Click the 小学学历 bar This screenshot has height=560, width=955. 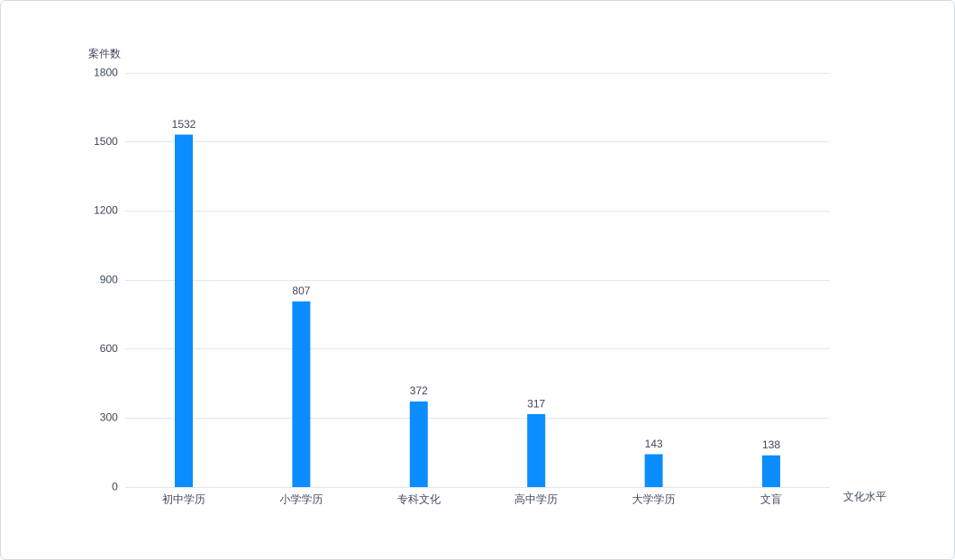point(302,393)
